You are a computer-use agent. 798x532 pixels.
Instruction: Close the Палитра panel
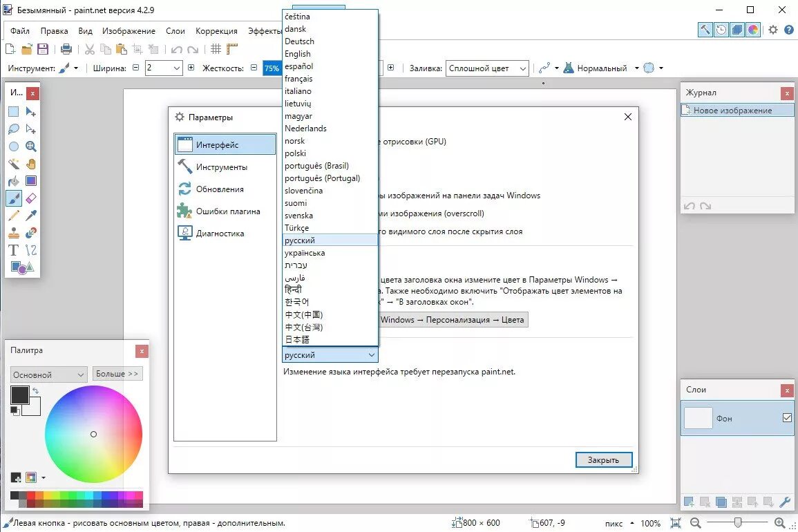tap(142, 351)
